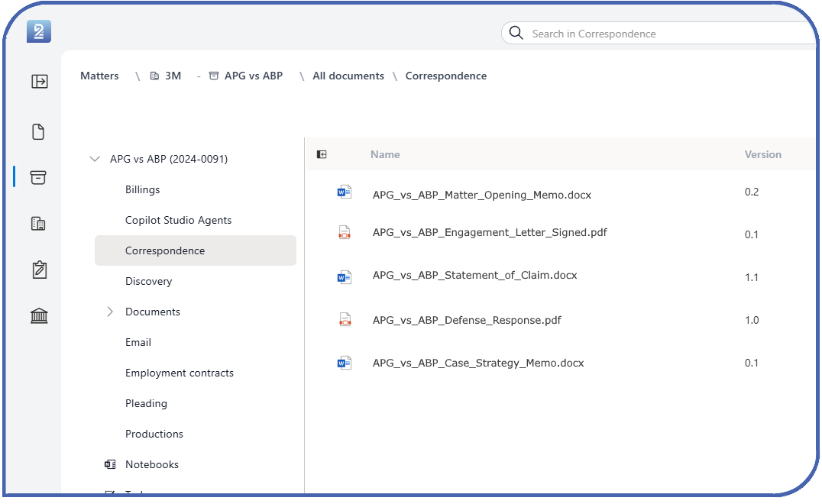The image size is (822, 504).
Task: Open the Email folder
Action: point(138,342)
